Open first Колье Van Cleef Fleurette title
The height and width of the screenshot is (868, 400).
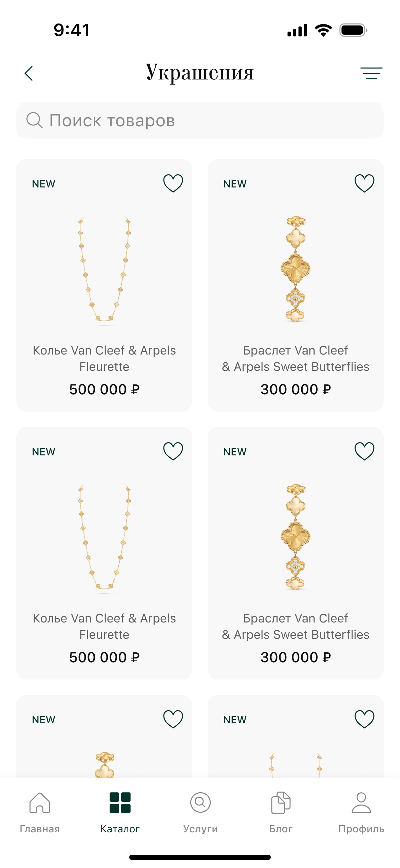104,359
